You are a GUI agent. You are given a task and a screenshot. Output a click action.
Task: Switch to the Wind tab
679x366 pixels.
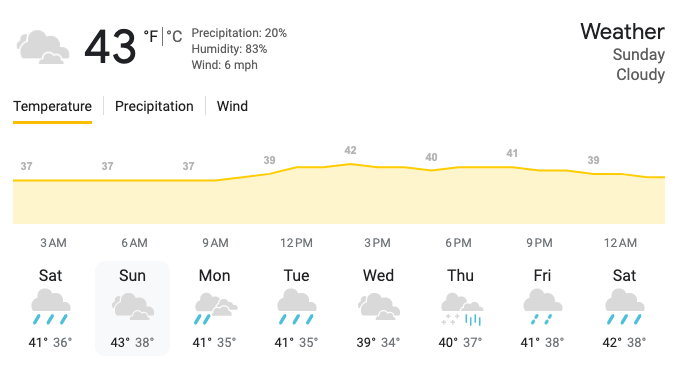[x=233, y=106]
